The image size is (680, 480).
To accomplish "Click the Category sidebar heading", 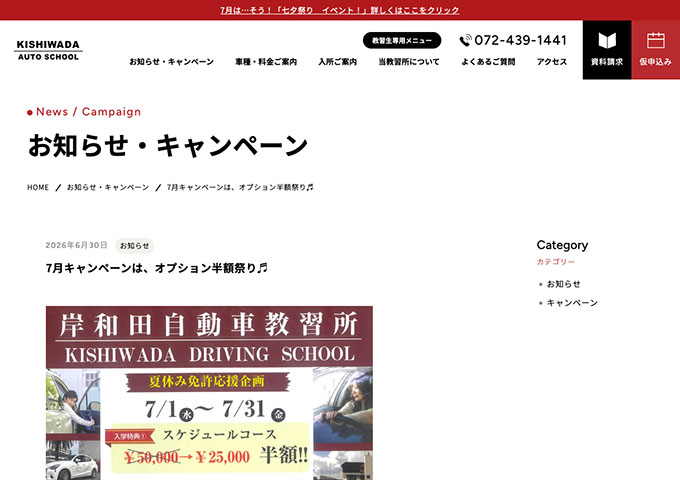I will click(x=562, y=245).
